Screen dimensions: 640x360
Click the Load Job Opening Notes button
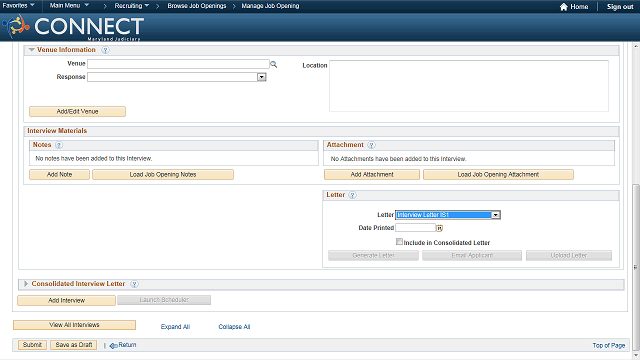pyautogui.click(x=163, y=175)
